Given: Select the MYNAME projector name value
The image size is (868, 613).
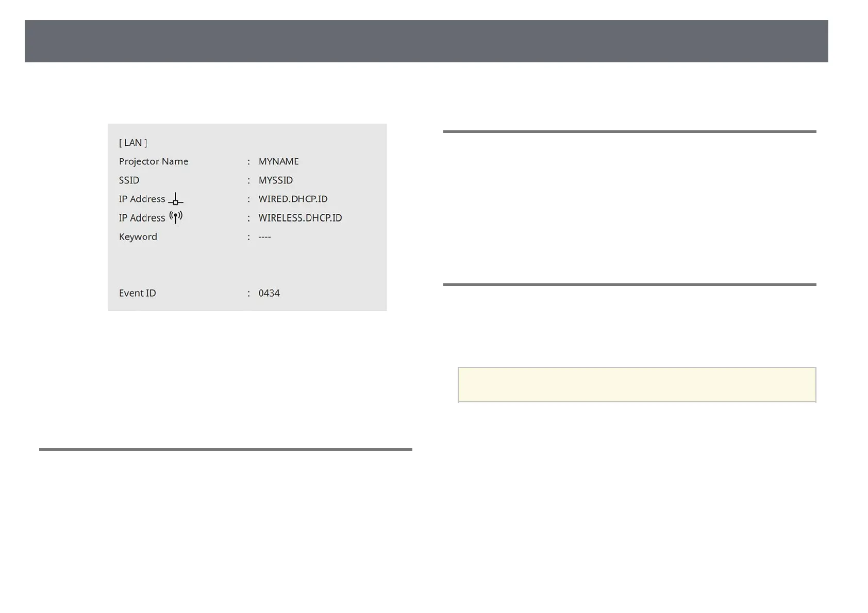Looking at the screenshot, I should click(x=279, y=161).
